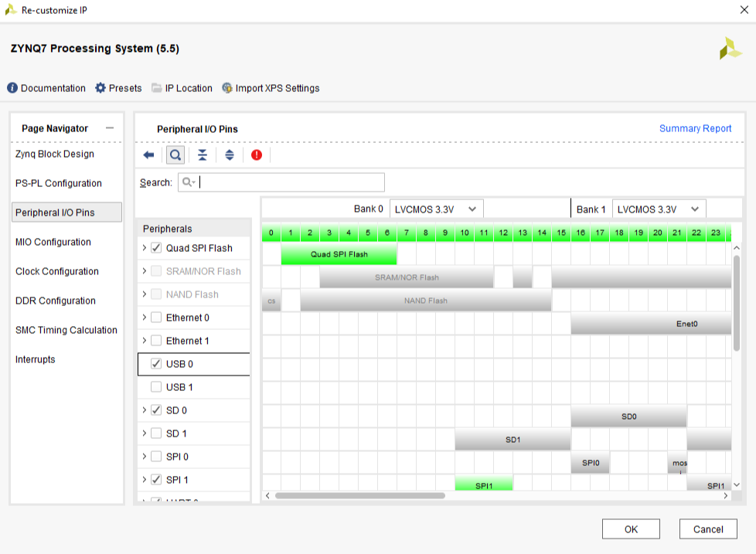Image resolution: width=756 pixels, height=554 pixels.
Task: Click the Documentation info icon
Action: pyautogui.click(x=12, y=88)
